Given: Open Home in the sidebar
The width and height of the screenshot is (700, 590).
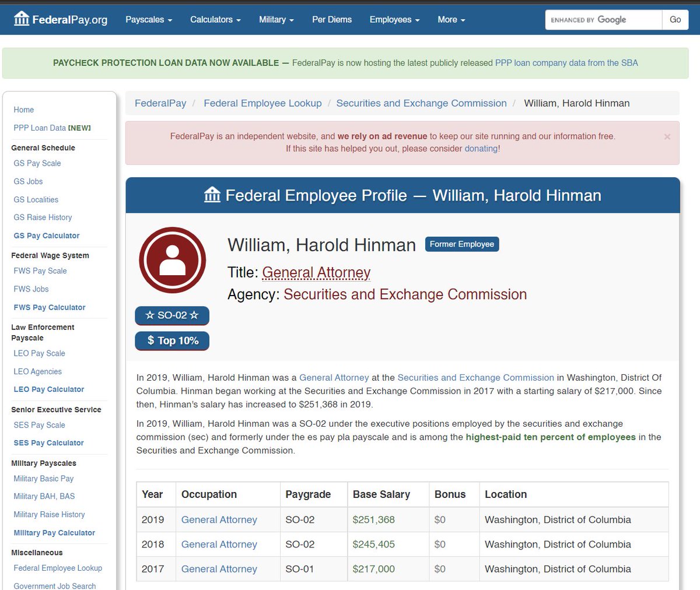Looking at the screenshot, I should pyautogui.click(x=24, y=110).
